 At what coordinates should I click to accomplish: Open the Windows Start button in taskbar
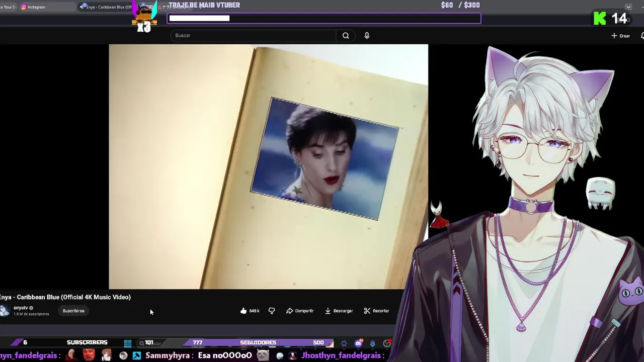coord(128,343)
